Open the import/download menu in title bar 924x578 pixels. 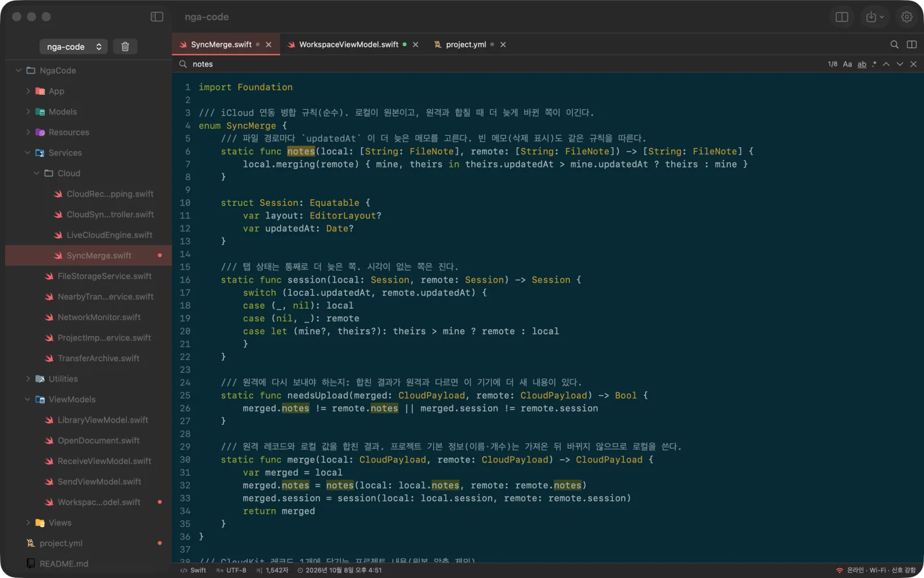pos(875,17)
